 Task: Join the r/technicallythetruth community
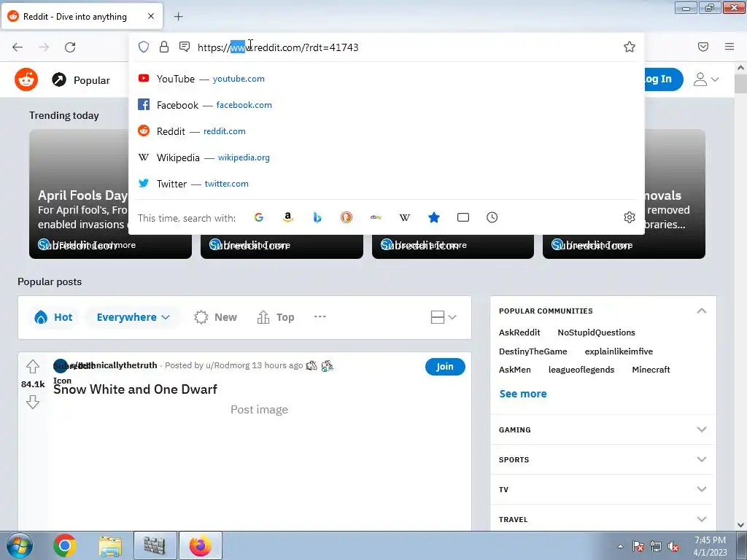tap(445, 367)
